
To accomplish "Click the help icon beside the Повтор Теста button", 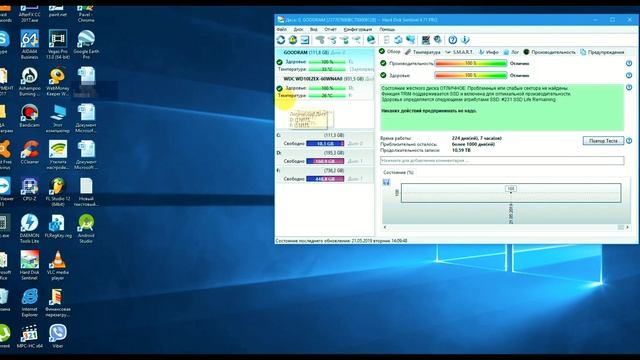I will tap(629, 140).
